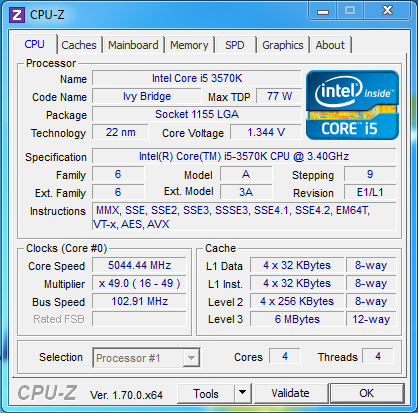Click the close X window icon
The width and height of the screenshot is (418, 413).
(x=387, y=11)
